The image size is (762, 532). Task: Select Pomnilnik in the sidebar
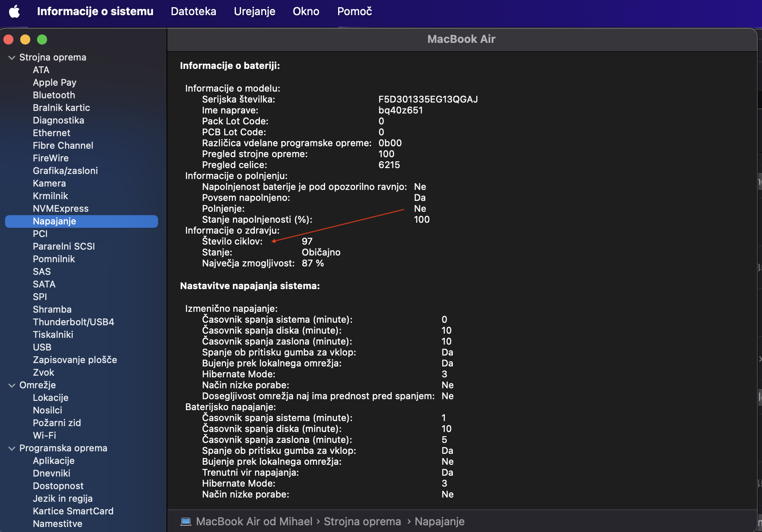coord(54,259)
